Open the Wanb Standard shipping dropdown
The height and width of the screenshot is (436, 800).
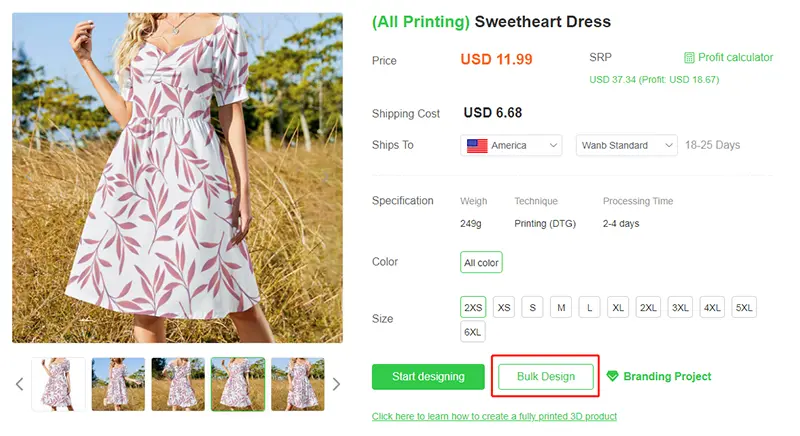[x=627, y=145]
